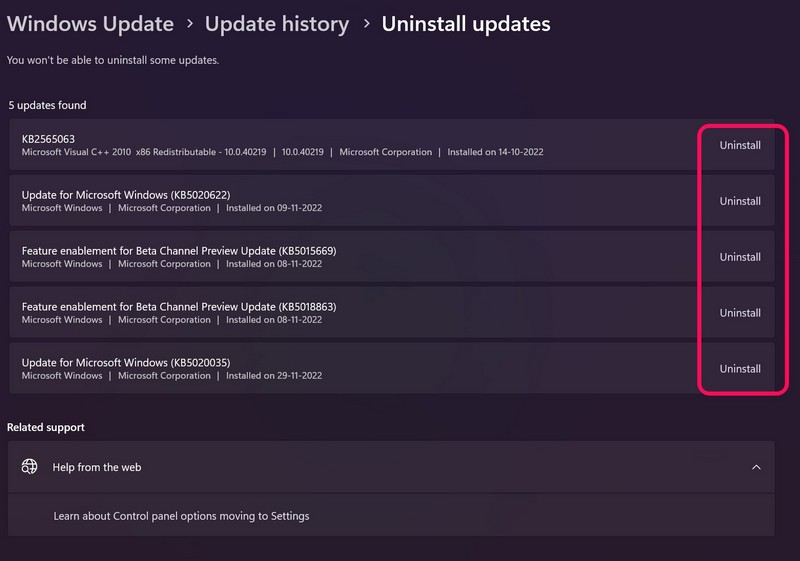The height and width of the screenshot is (561, 800).
Task: Collapse the Help from the web chevron
Action: pyautogui.click(x=756, y=467)
